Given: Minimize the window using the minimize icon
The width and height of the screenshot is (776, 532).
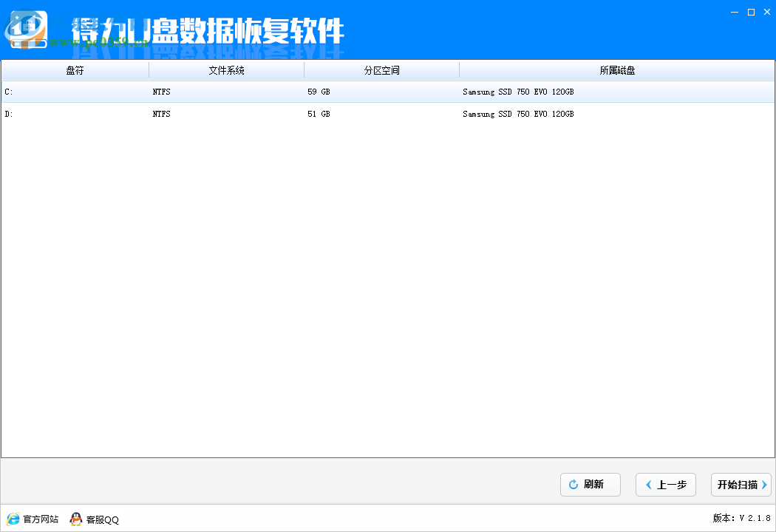Looking at the screenshot, I should 734,12.
